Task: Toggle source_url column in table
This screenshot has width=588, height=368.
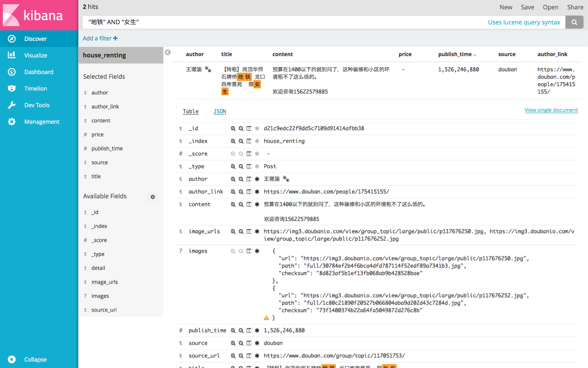Action: click(x=249, y=356)
